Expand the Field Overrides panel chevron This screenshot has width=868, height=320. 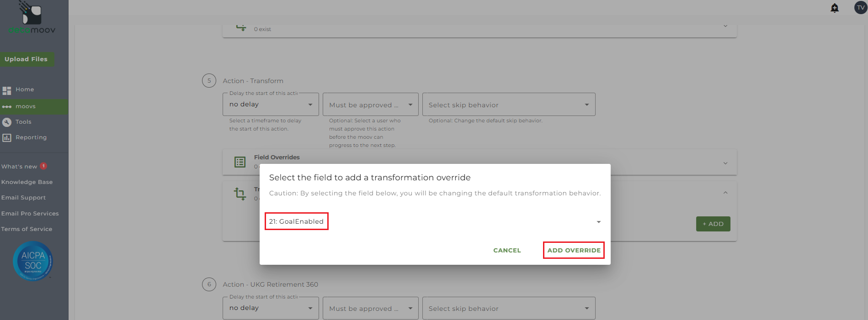click(x=725, y=163)
